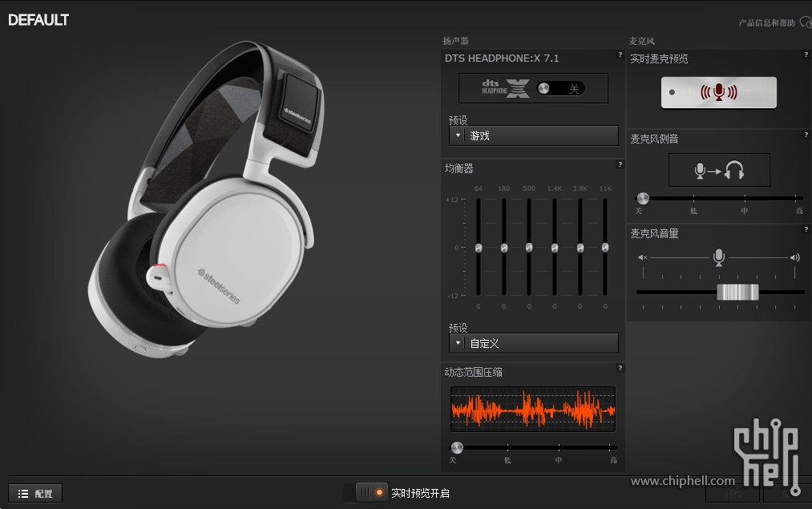Viewport: 812px width, 509px height.
Task: Click the dynamic range compression slider knob
Action: click(457, 447)
